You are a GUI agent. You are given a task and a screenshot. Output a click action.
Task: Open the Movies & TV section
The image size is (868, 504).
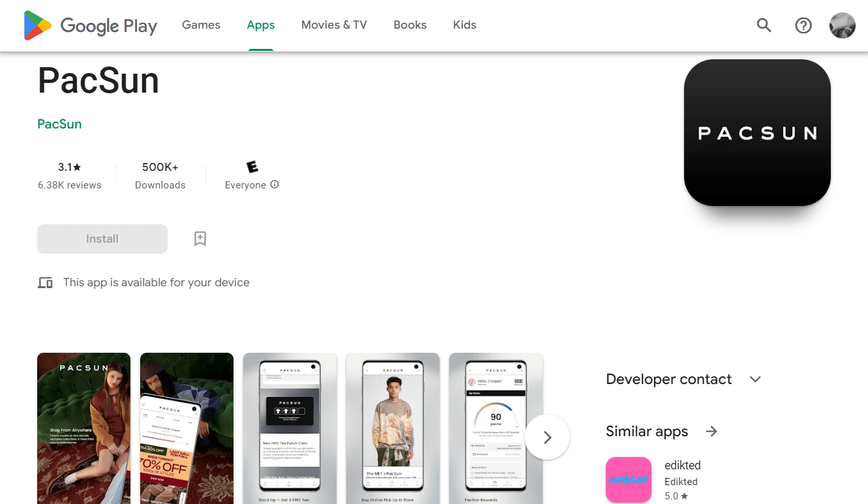coord(334,25)
